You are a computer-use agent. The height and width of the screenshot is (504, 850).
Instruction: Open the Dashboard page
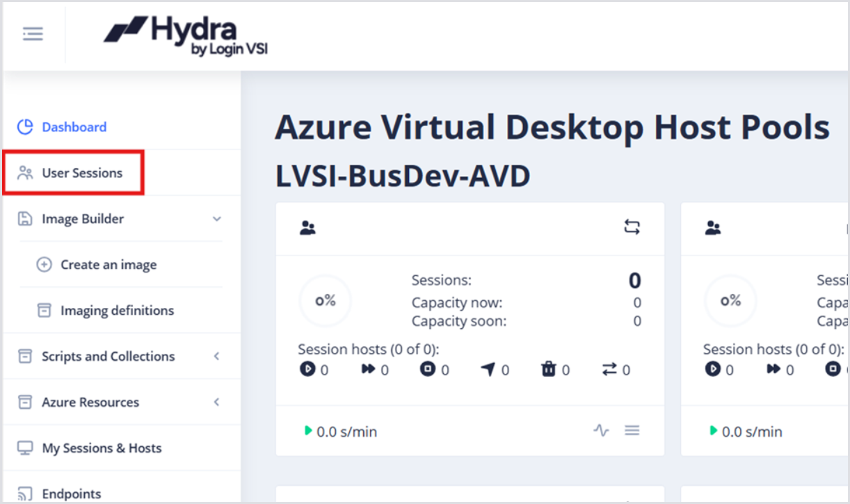(x=74, y=127)
